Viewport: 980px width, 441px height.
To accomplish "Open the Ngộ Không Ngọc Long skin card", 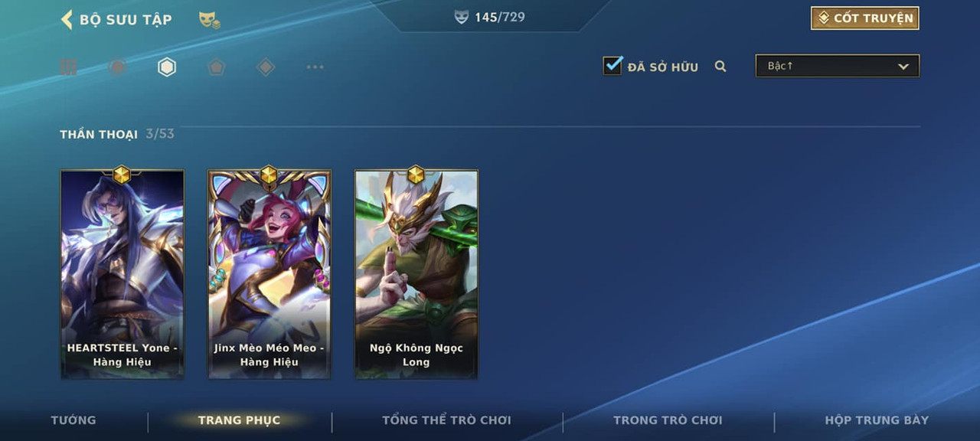I will tap(416, 273).
